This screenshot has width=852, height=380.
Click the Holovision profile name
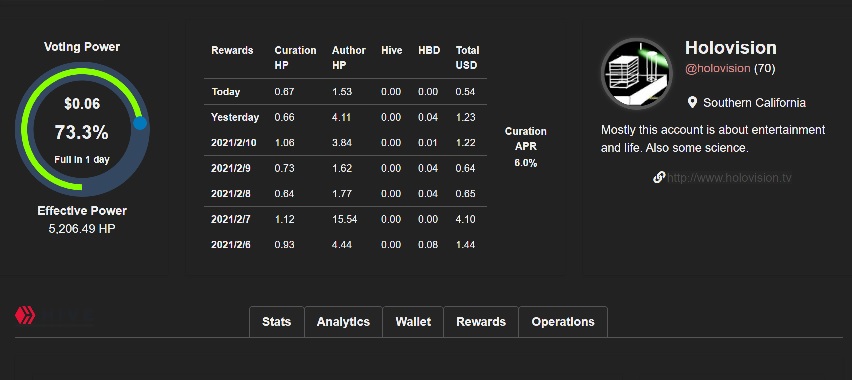[730, 48]
